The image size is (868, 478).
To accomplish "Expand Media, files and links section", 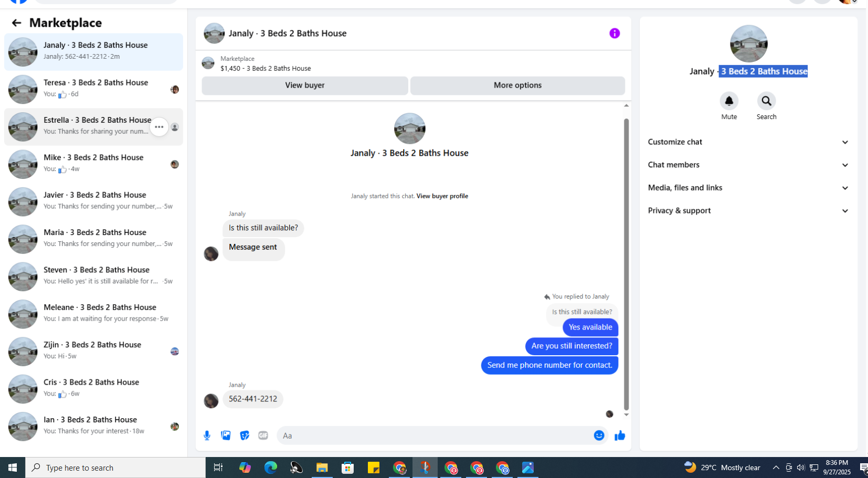I will (x=748, y=188).
